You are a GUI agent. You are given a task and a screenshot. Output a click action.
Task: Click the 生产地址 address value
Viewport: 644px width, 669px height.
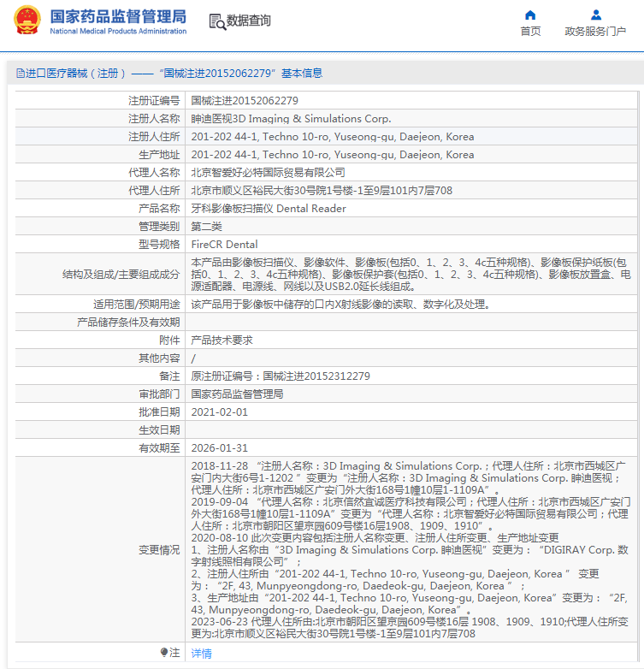coord(333,155)
